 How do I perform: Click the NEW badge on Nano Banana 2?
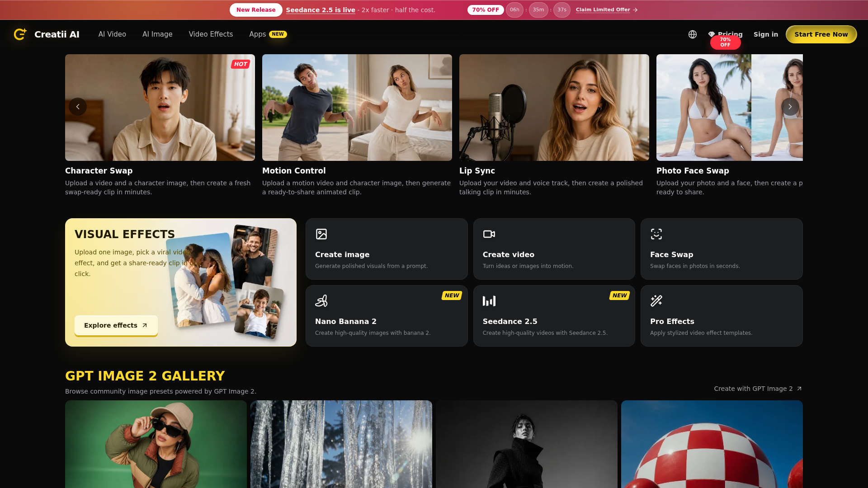click(452, 296)
